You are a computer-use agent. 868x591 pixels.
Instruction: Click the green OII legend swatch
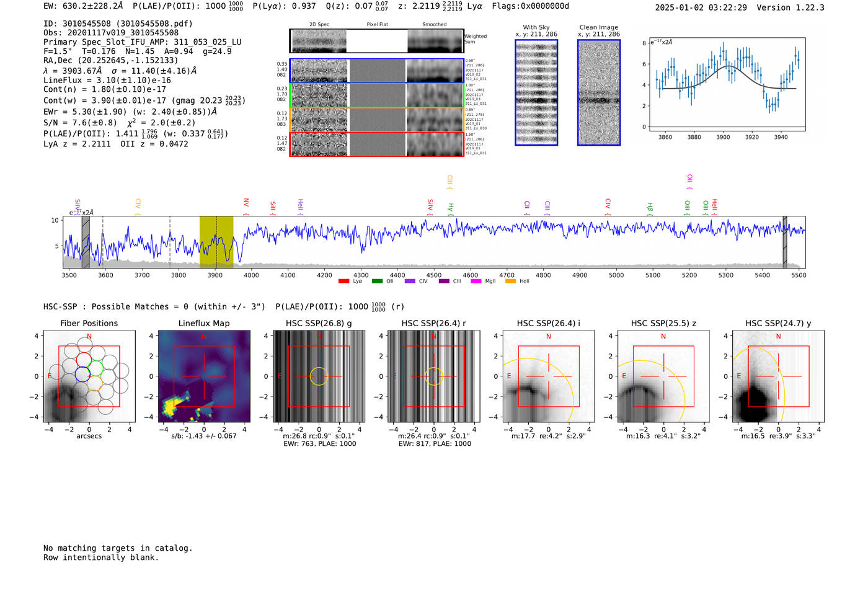tap(377, 282)
